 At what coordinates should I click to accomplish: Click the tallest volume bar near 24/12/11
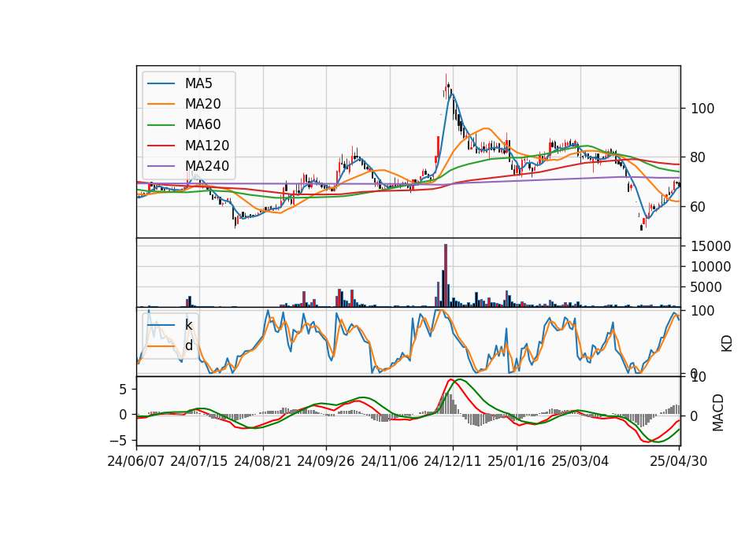(x=446, y=275)
